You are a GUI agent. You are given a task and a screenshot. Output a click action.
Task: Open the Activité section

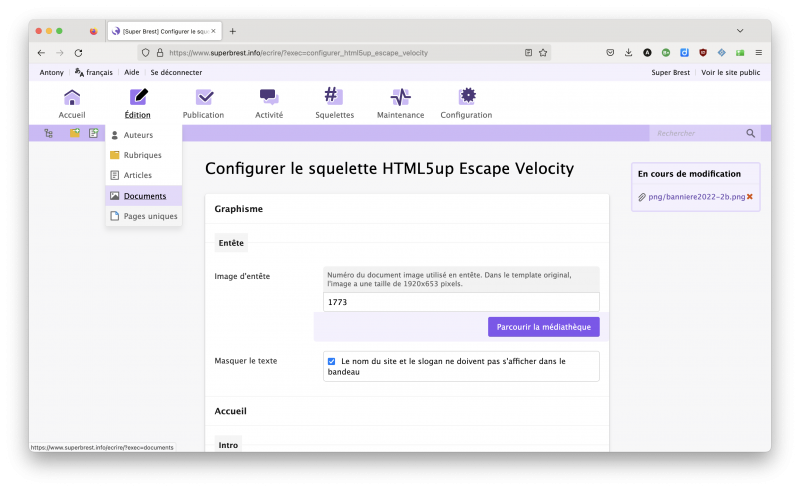point(269,104)
